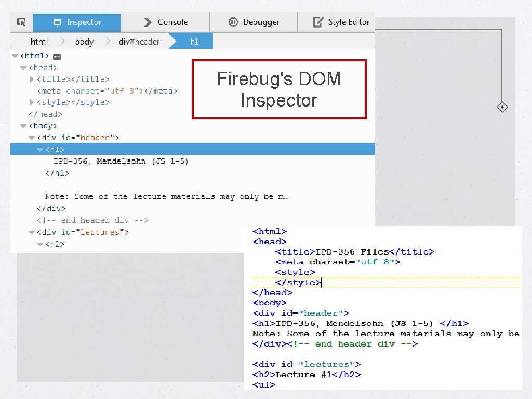
Task: Collapse the div#lectures node
Action: tap(32, 232)
